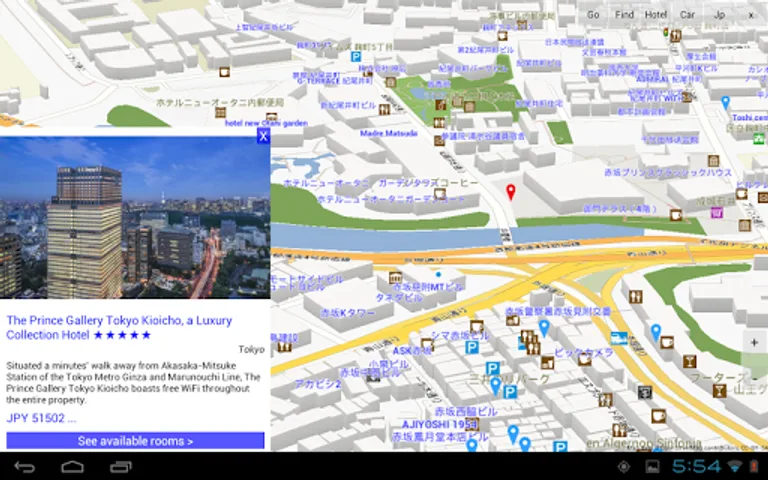Tap the icon beside AJIYOSHI 1958

(472, 424)
